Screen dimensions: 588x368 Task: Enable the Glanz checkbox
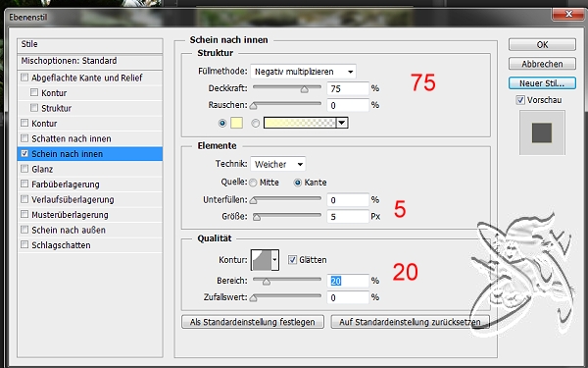pos(24,169)
